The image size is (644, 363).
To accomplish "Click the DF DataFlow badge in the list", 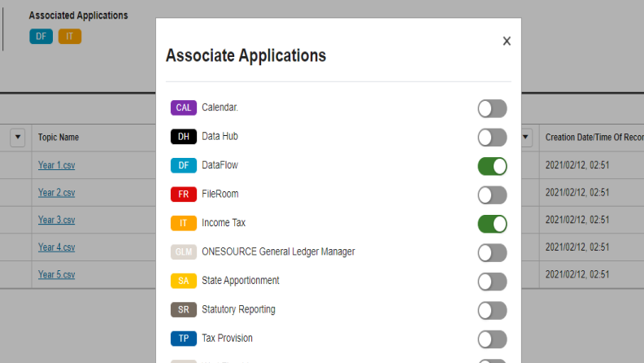I will pyautogui.click(x=183, y=166).
